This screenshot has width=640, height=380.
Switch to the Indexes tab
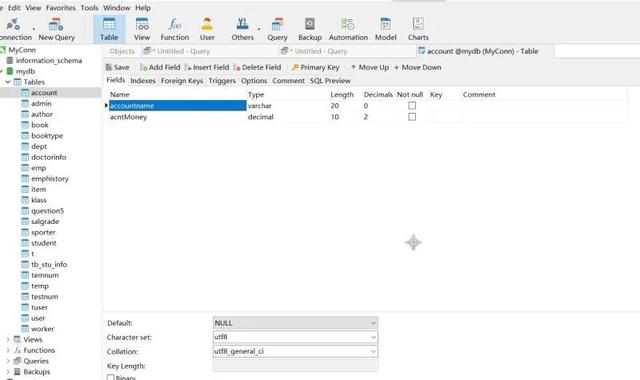pos(143,81)
